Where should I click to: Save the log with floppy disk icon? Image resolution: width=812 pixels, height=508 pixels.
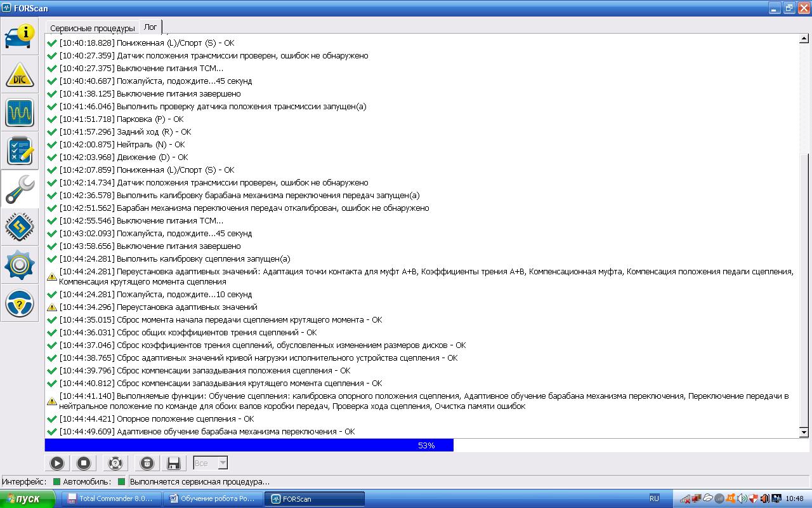(x=173, y=463)
